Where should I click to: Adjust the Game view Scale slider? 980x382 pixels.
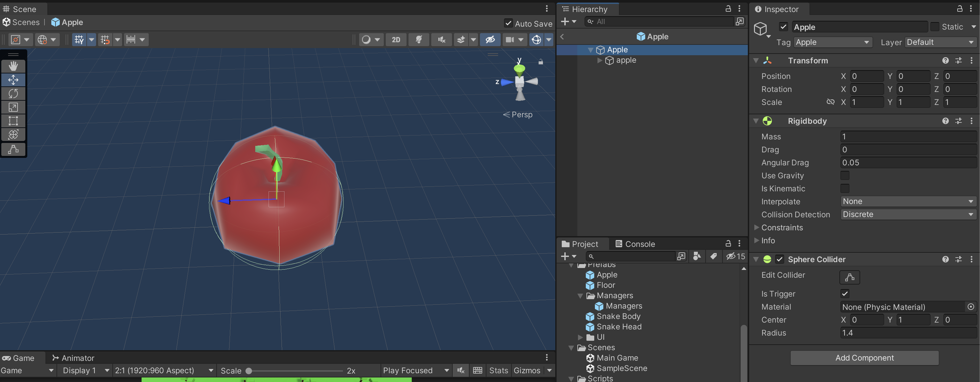pos(249,371)
